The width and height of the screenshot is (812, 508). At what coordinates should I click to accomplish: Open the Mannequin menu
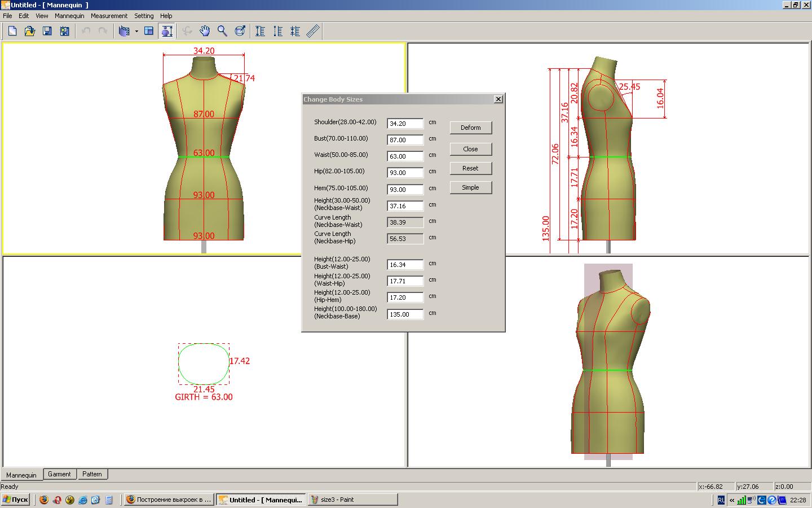69,16
